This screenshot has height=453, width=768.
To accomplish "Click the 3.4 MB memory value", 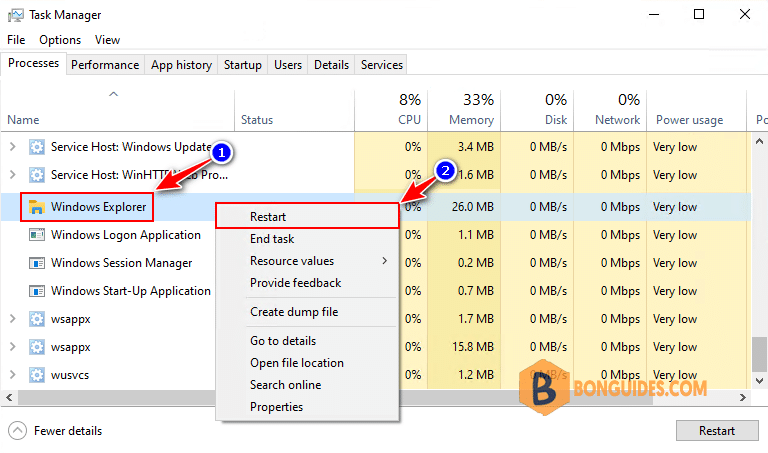I will click(x=476, y=147).
